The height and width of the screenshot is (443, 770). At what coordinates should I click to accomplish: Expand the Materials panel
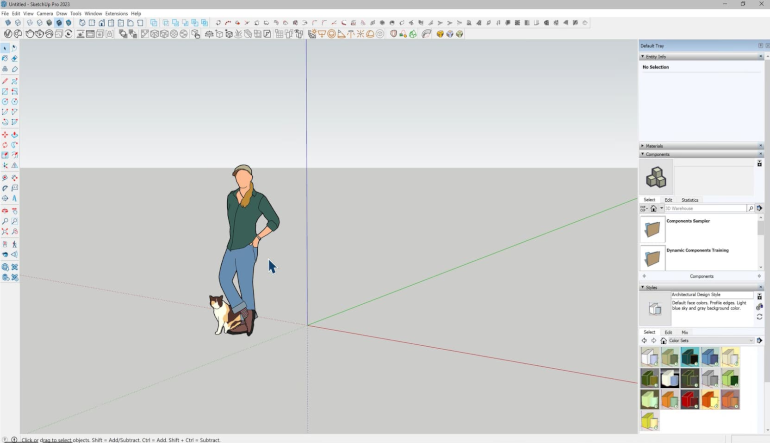point(643,146)
